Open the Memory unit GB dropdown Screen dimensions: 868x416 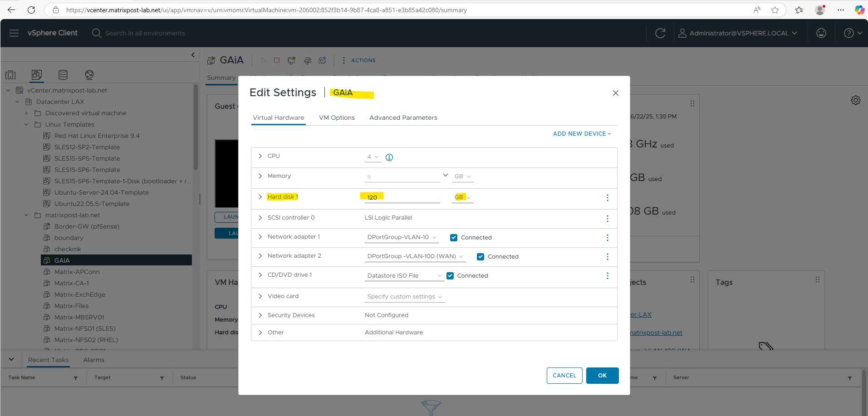click(463, 176)
